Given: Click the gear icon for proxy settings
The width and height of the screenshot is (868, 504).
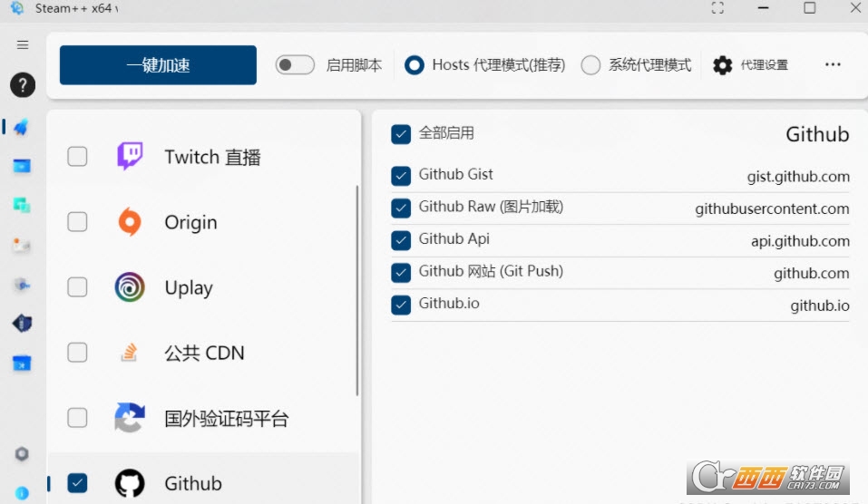Looking at the screenshot, I should pos(722,65).
